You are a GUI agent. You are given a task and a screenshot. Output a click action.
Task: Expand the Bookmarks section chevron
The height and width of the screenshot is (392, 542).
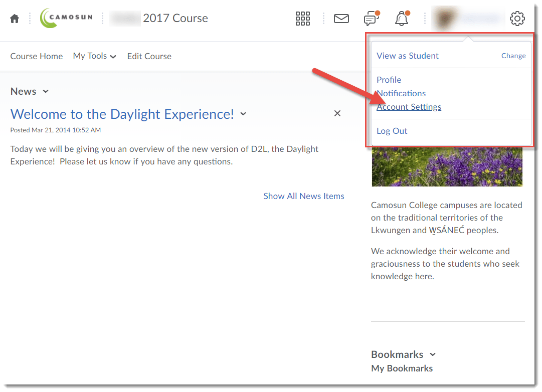tap(433, 354)
